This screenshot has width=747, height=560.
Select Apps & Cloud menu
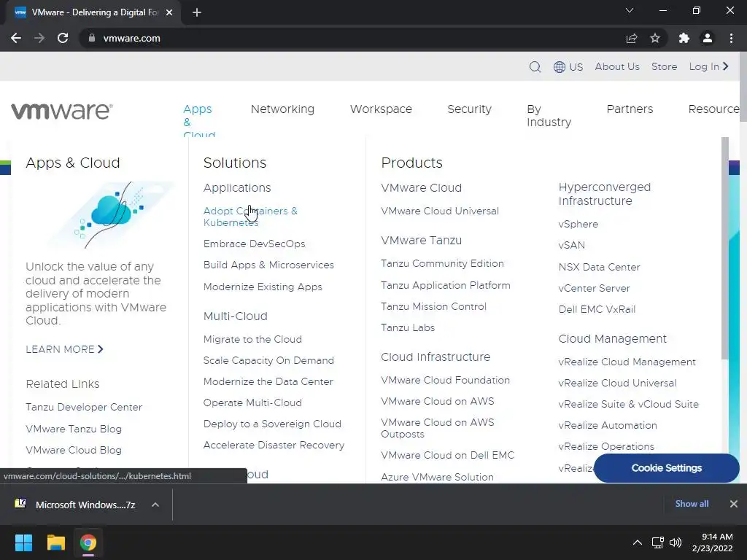click(x=198, y=122)
